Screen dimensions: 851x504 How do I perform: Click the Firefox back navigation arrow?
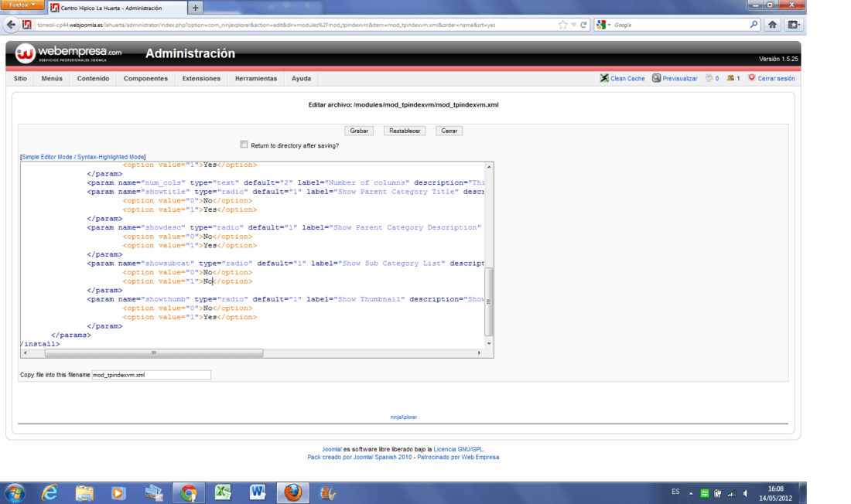[x=11, y=25]
